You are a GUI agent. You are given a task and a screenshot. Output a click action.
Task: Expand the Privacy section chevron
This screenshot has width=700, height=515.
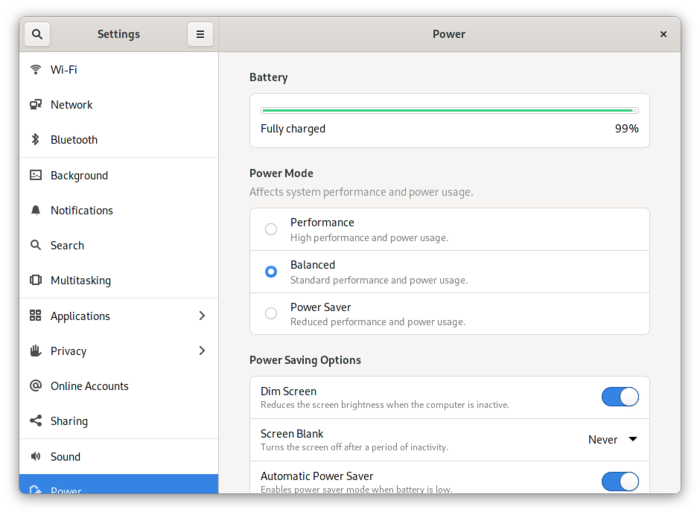click(201, 351)
